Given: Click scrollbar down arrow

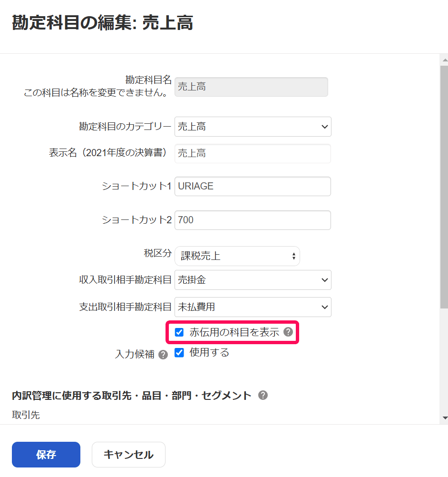Looking at the screenshot, I should [445, 418].
